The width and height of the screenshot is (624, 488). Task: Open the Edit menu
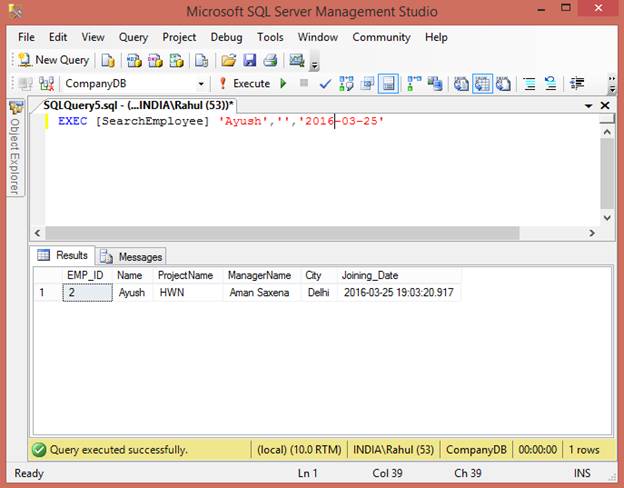coord(58,37)
